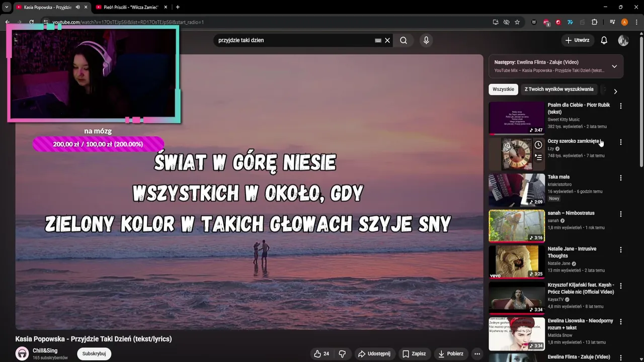Open Ewelina Lisowska Nieodporny rozum thumbnail
This screenshot has height=362, width=644.
(x=517, y=334)
